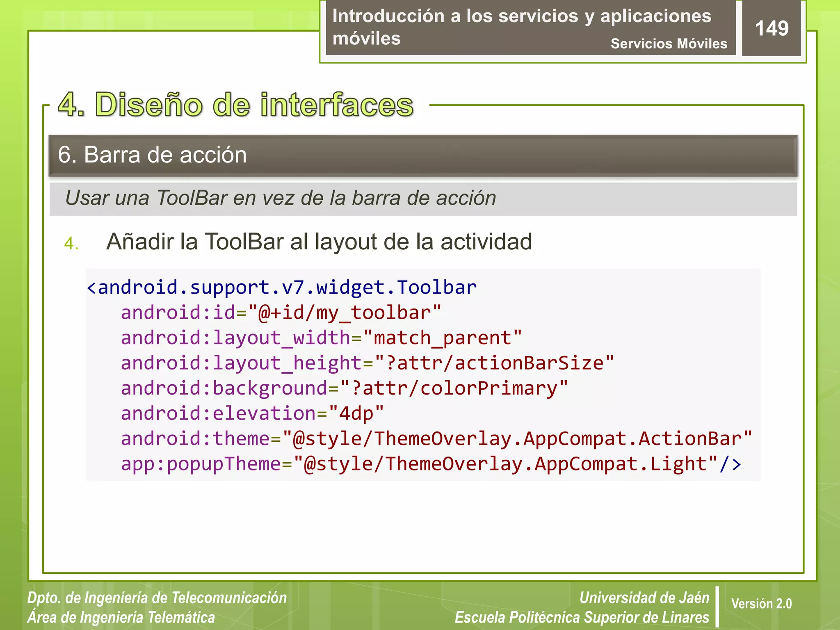Click 'Dpto. de Ingeniería de Telecomunicación' footer

coord(157,598)
